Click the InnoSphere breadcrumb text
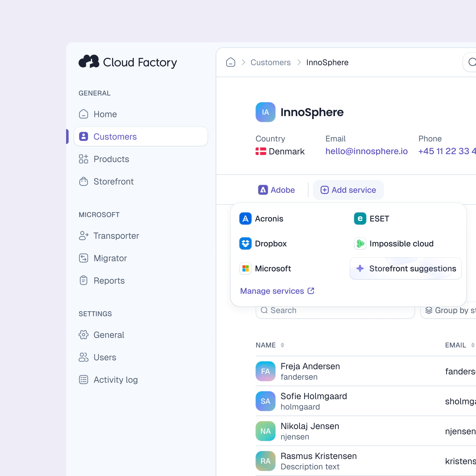The width and height of the screenshot is (476, 476). pos(327,62)
